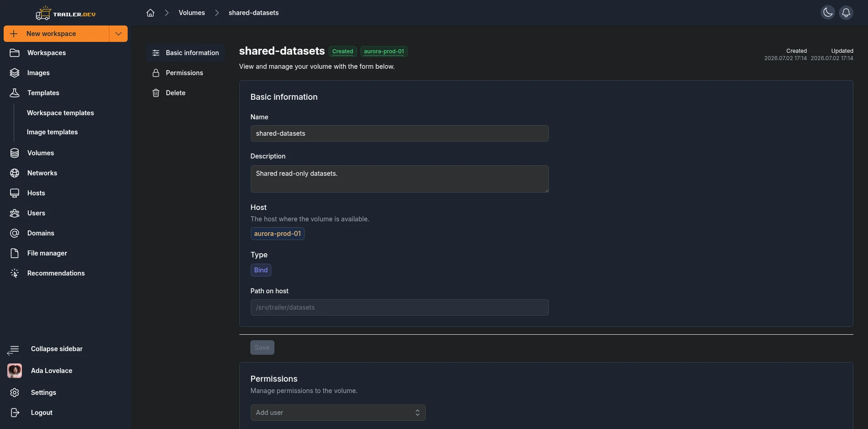Toggle dark mode moon icon
The height and width of the screenshot is (429, 868).
click(x=828, y=12)
